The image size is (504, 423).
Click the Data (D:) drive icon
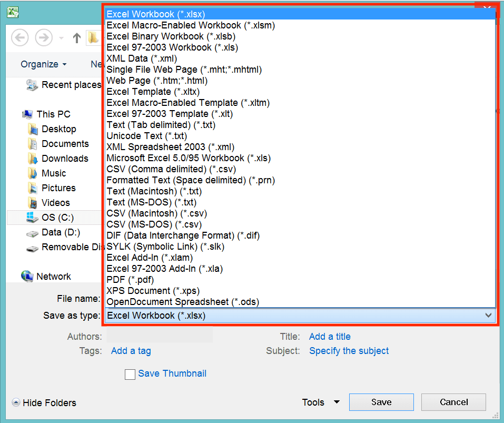coord(32,234)
